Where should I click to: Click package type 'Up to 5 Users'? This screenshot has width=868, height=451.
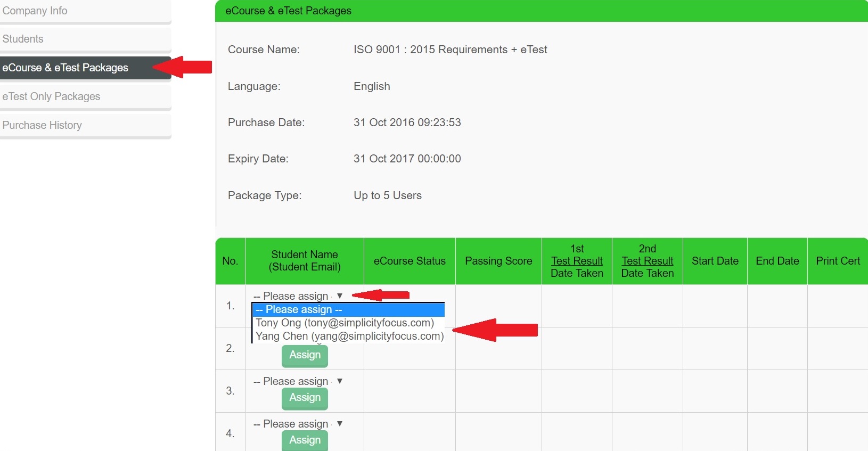pyautogui.click(x=388, y=195)
